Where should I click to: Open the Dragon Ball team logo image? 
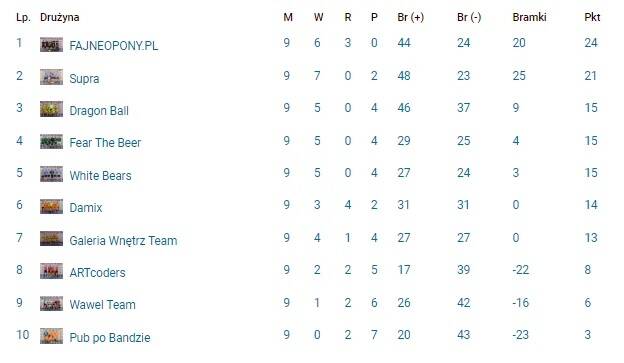(x=51, y=109)
